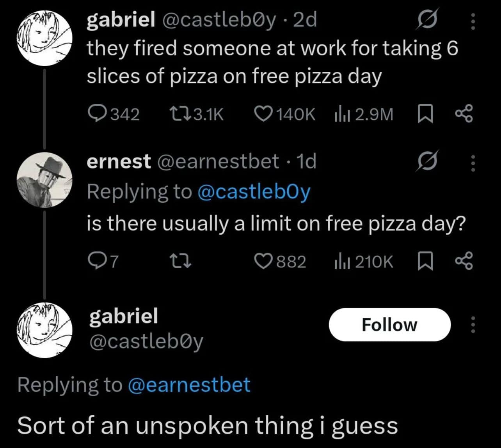501x448 pixels.
Task: Bookmark gabriel's original pizza tweet
Action: click(425, 114)
